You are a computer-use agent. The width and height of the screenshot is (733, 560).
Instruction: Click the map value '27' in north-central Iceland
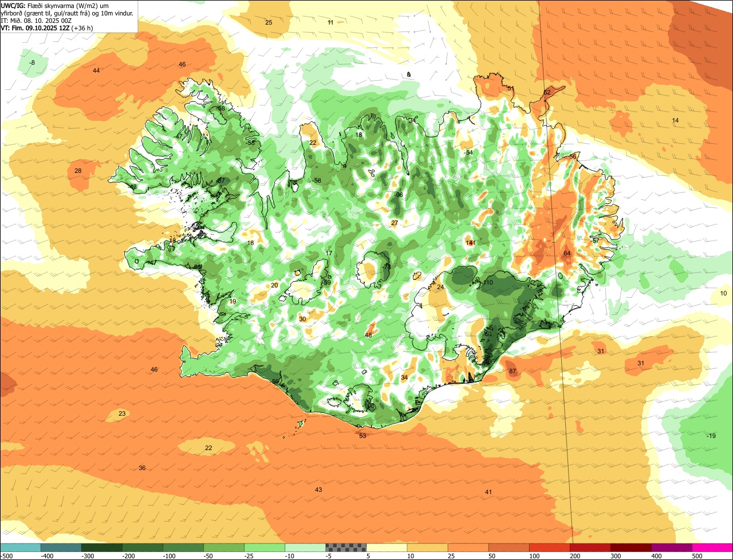tap(395, 223)
